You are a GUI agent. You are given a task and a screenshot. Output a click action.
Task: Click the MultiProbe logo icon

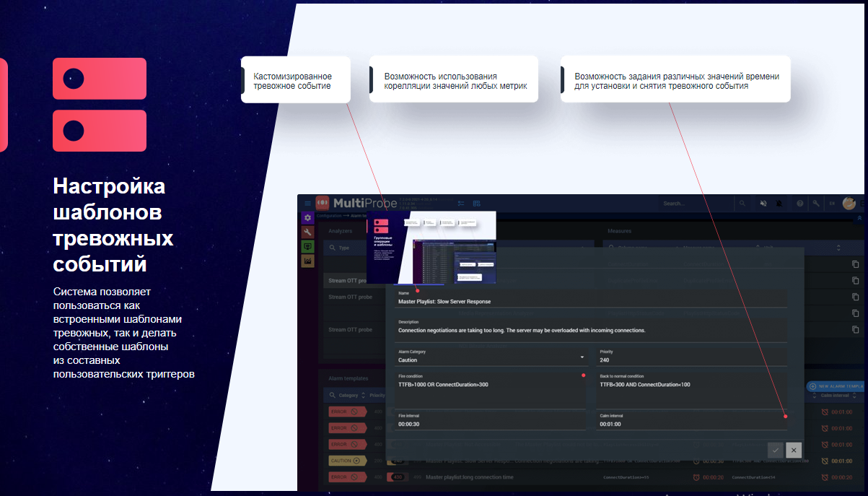[322, 204]
